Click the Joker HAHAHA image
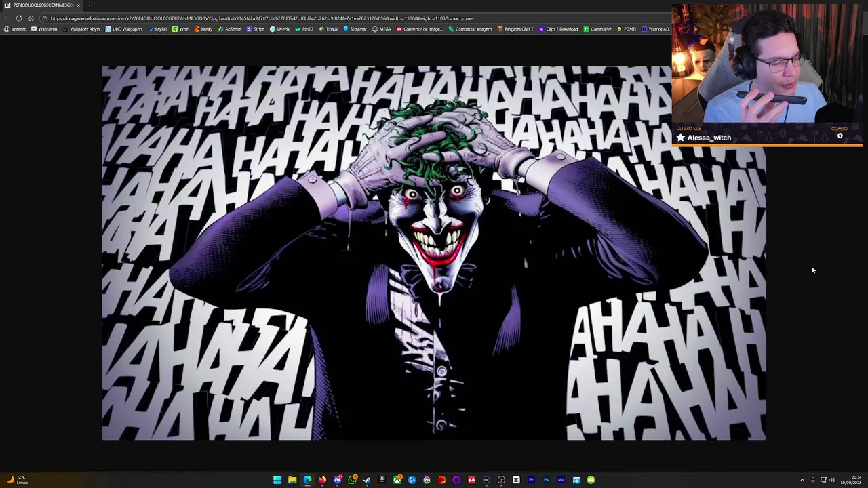Image resolution: width=868 pixels, height=488 pixels. click(x=434, y=253)
